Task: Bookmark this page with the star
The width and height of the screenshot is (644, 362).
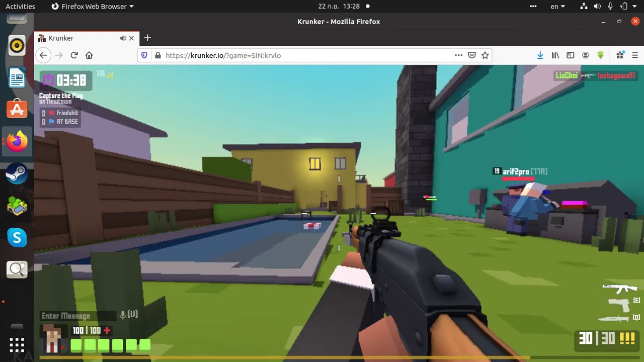Action: pyautogui.click(x=485, y=55)
